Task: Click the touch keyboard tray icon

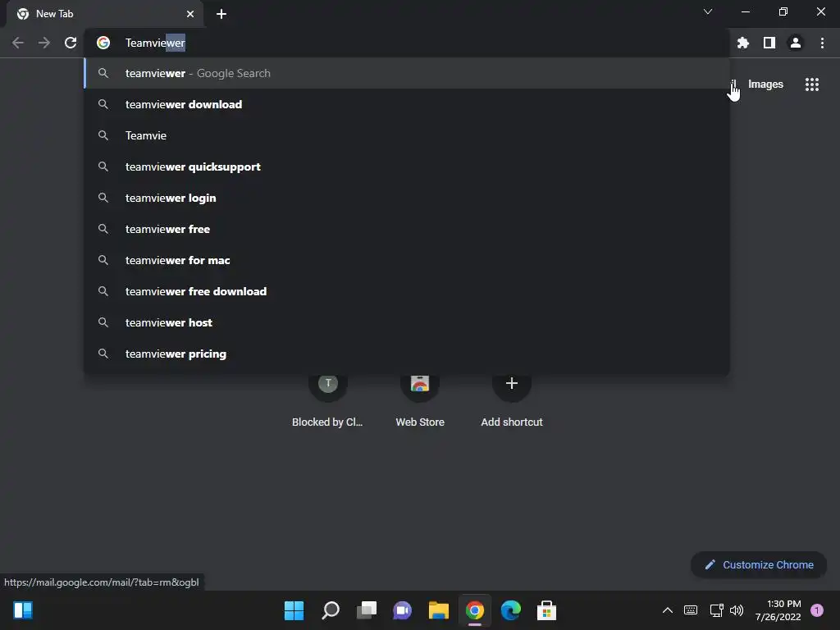Action: click(691, 610)
